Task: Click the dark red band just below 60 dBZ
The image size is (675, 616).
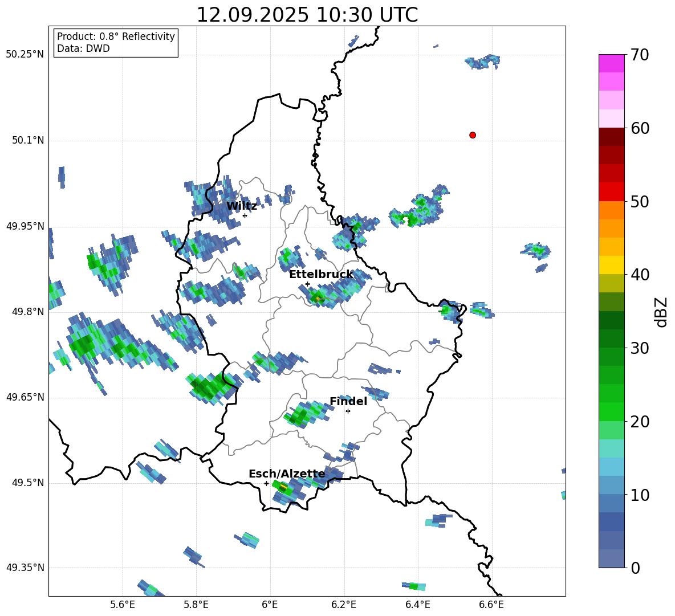Action: 611,136
